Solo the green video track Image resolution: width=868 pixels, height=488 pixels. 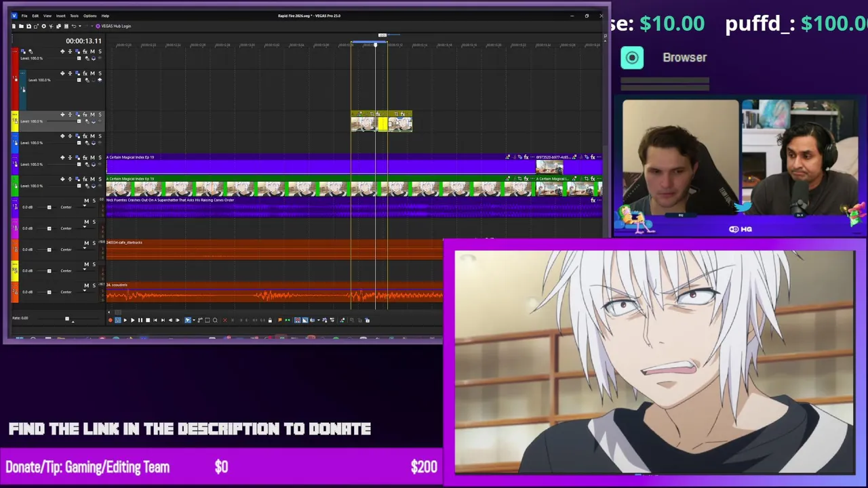pos(100,179)
